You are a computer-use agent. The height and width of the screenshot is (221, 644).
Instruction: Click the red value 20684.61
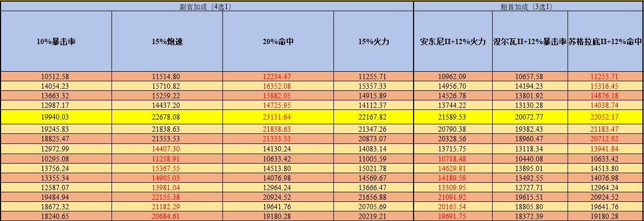[167, 216]
